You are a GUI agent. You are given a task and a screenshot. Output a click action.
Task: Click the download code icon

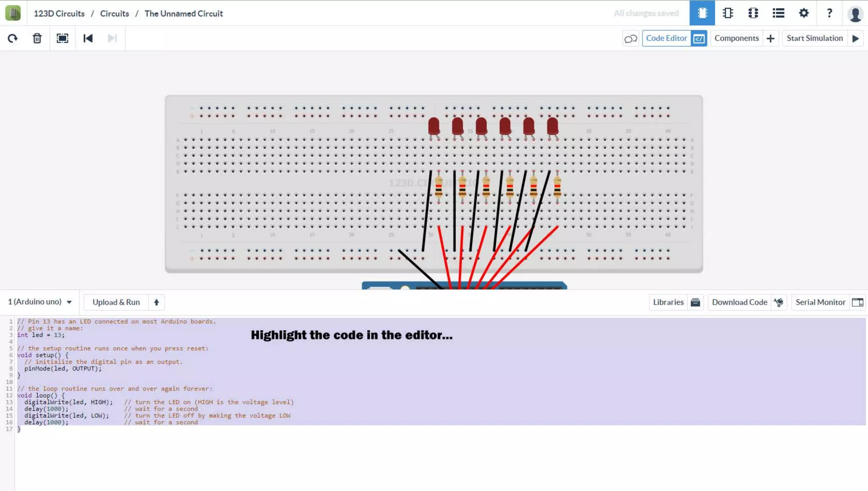click(779, 302)
